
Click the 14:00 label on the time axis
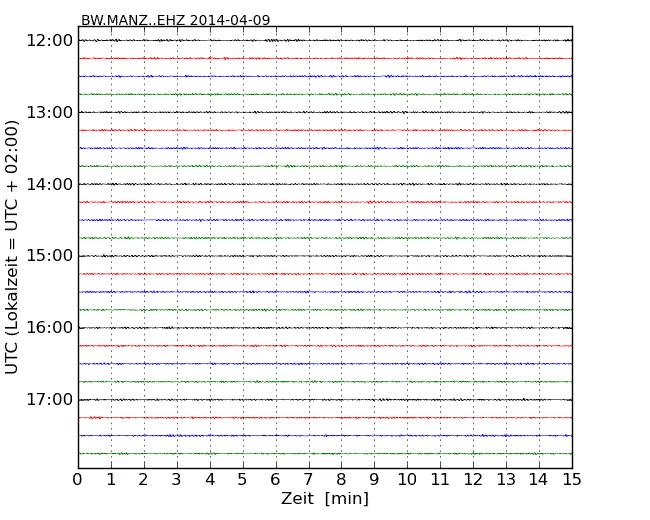tap(50, 184)
